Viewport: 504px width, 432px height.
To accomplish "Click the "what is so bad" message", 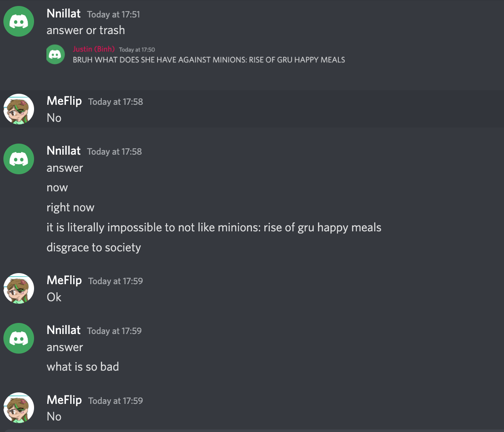I will pos(83,367).
